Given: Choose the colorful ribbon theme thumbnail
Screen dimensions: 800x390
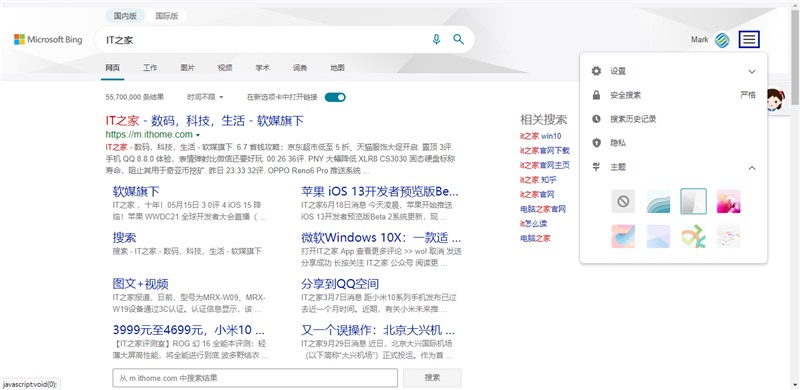Looking at the screenshot, I should pos(693,236).
